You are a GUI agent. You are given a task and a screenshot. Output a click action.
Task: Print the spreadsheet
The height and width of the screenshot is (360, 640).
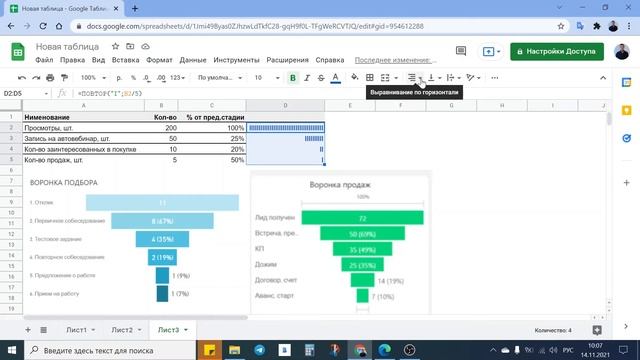(50, 78)
